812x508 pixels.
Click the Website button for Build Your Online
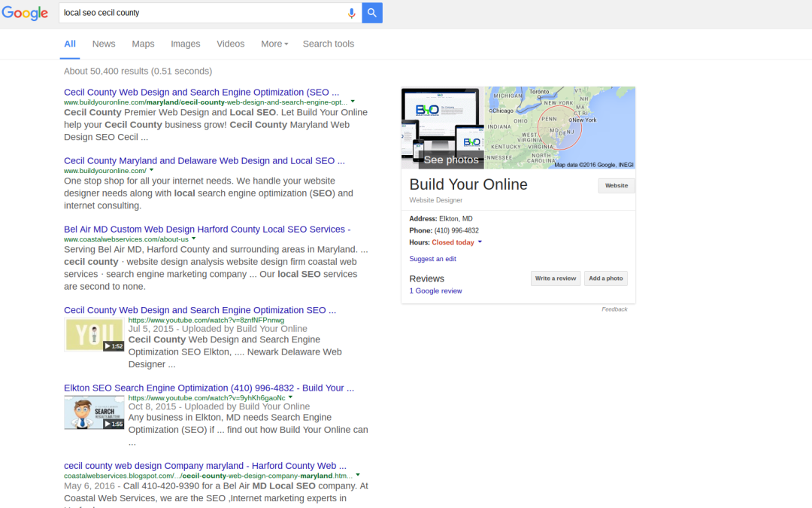coord(616,186)
